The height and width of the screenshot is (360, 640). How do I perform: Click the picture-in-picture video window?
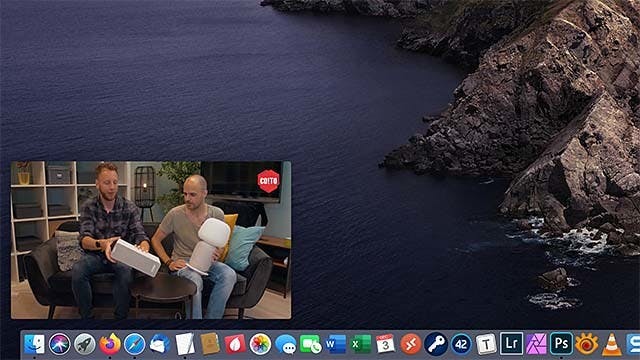coord(151,240)
